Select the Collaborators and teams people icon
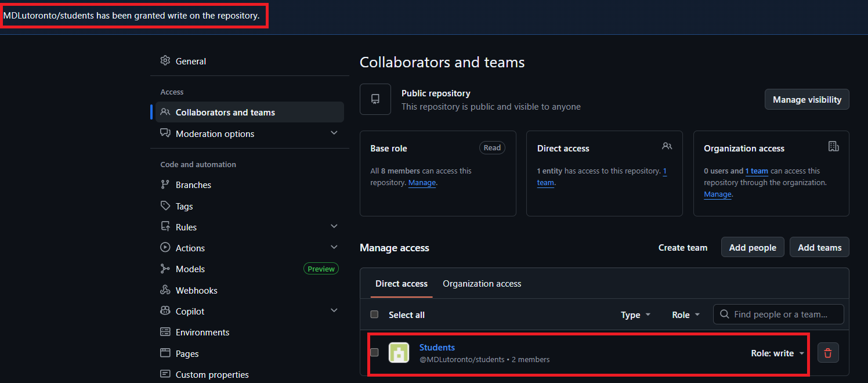Screen dimensions: 868x383 click(x=165, y=111)
